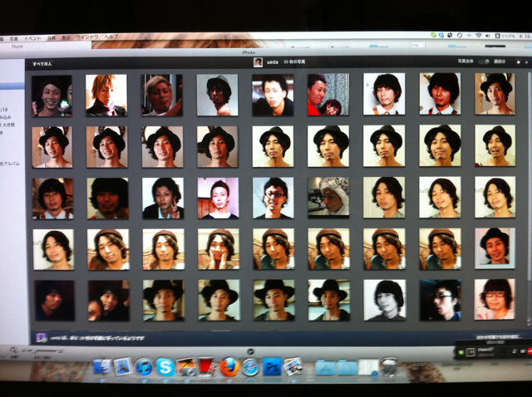Click the Skype icon in the Dock

coord(165,367)
